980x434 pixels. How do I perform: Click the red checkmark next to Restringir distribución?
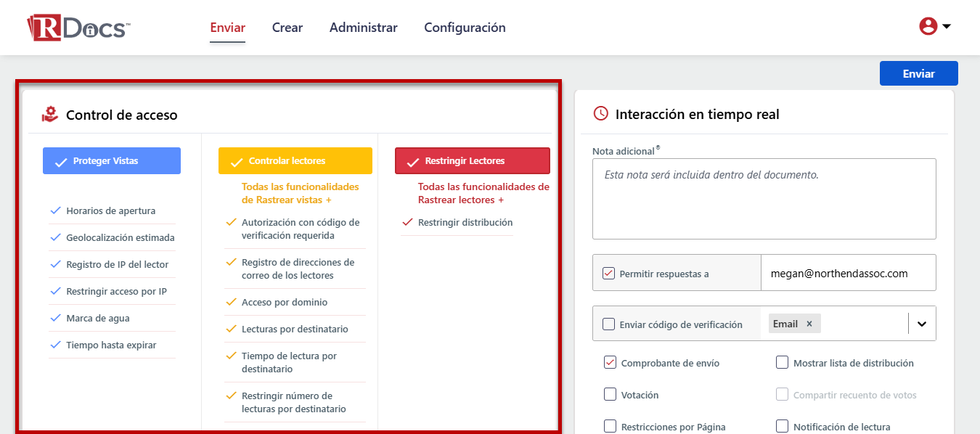pyautogui.click(x=407, y=223)
